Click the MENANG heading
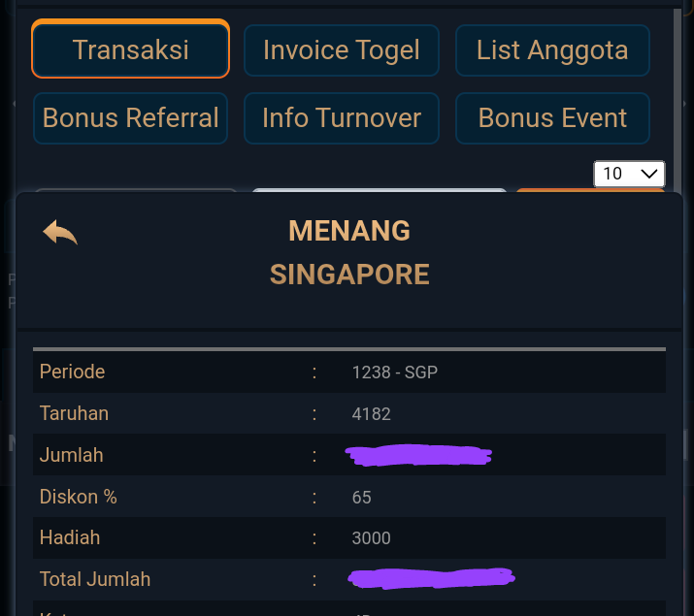Viewport: 694px width, 616px height. pos(349,231)
